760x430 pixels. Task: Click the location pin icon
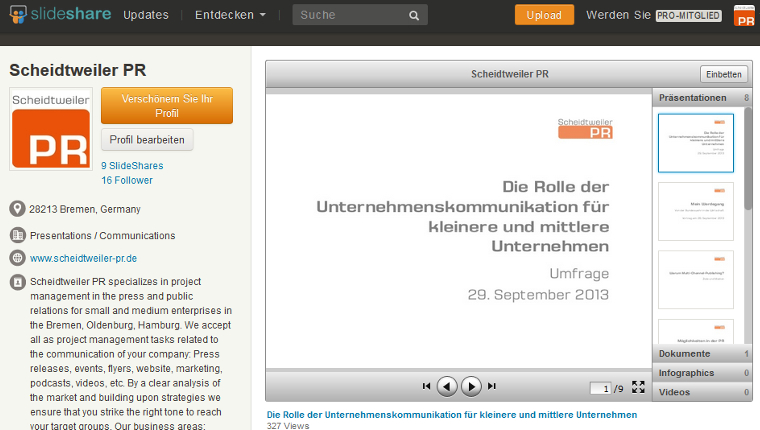click(x=17, y=209)
